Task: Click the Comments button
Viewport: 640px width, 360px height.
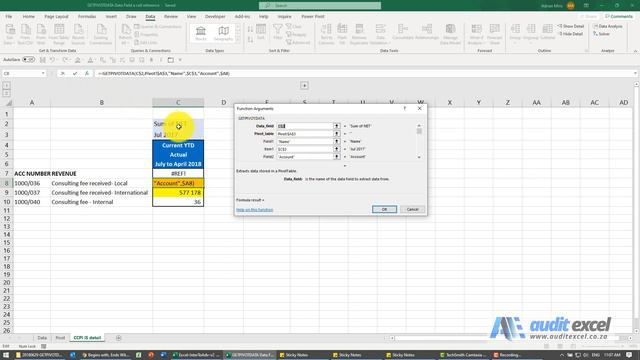Action: click(x=619, y=16)
